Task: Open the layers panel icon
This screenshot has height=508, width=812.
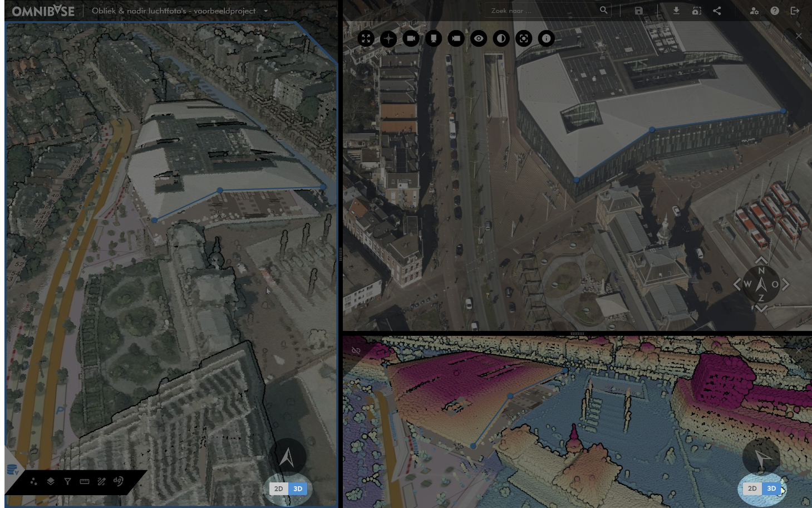Action: pyautogui.click(x=51, y=481)
